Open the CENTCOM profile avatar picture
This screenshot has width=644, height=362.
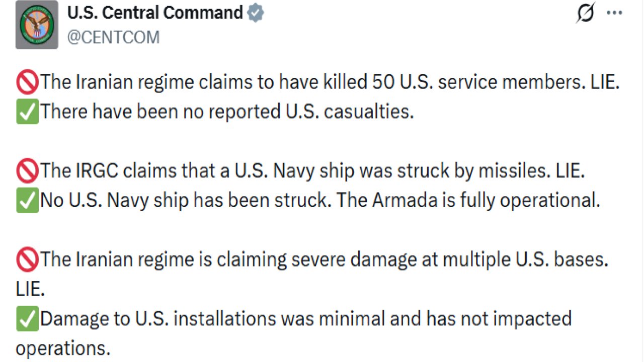point(37,28)
